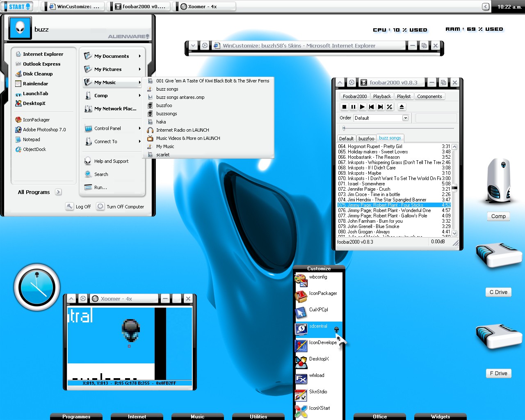The width and height of the screenshot is (525, 420).
Task: Click the taskbar tray collapse arrow
Action: click(486, 7)
